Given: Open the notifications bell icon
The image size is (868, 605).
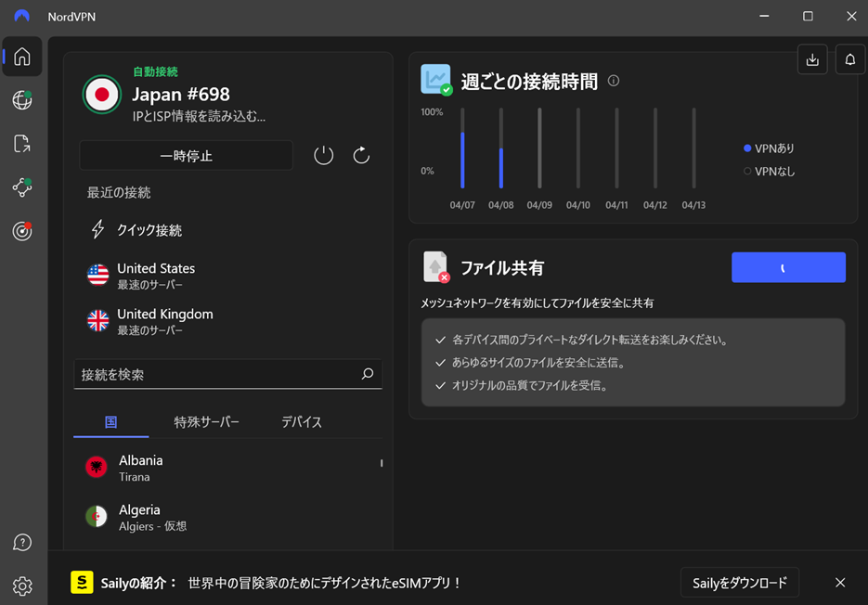Looking at the screenshot, I should tap(849, 59).
